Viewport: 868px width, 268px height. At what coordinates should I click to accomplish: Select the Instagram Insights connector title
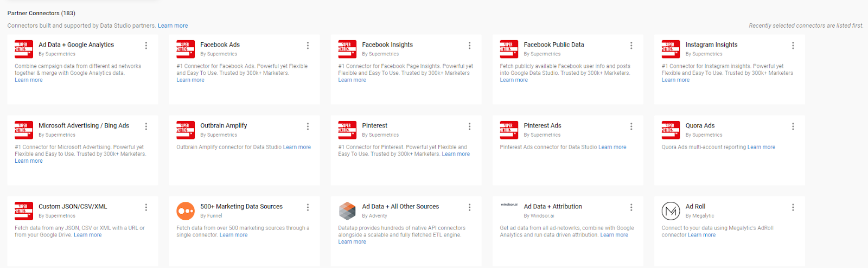click(x=711, y=44)
